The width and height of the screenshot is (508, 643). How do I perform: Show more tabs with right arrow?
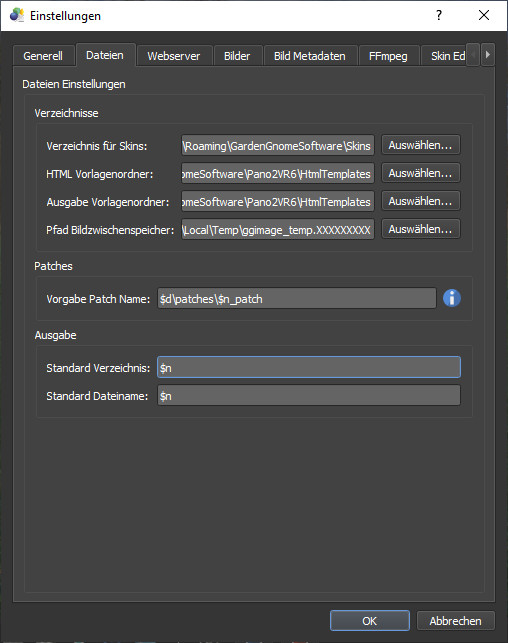coord(487,55)
